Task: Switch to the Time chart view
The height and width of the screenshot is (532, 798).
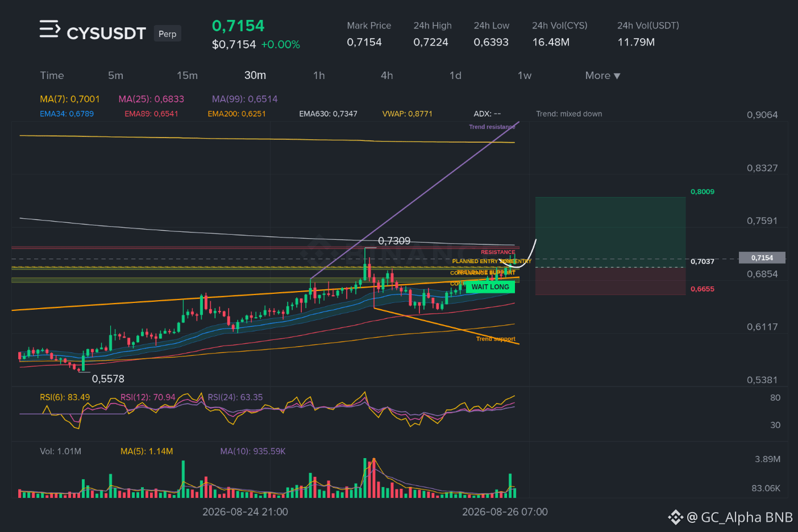Action: tap(52, 76)
